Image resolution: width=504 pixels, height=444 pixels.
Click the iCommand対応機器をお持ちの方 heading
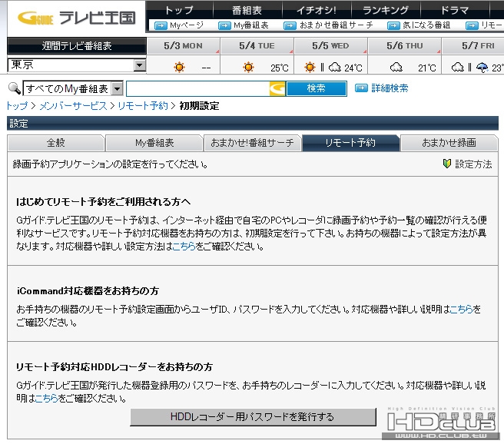pyautogui.click(x=88, y=291)
